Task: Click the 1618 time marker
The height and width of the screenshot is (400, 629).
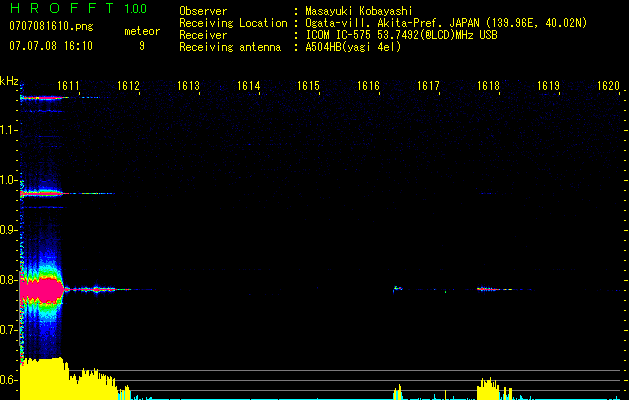Action: coord(488,85)
